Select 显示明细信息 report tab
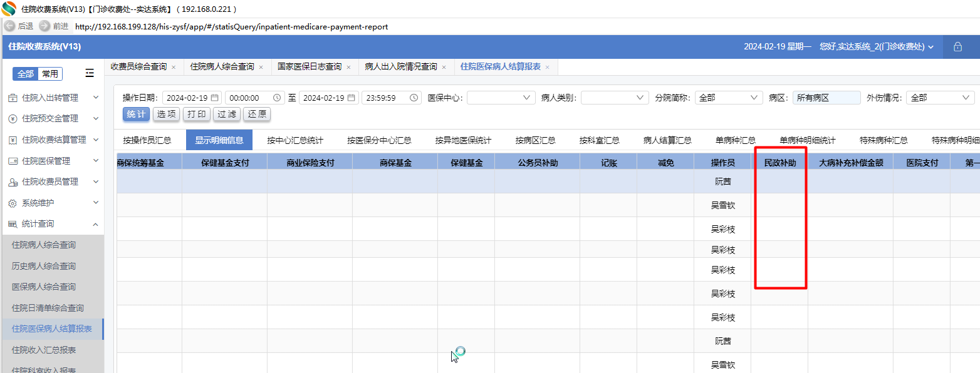Screen dimensions: 980x373 (219, 140)
